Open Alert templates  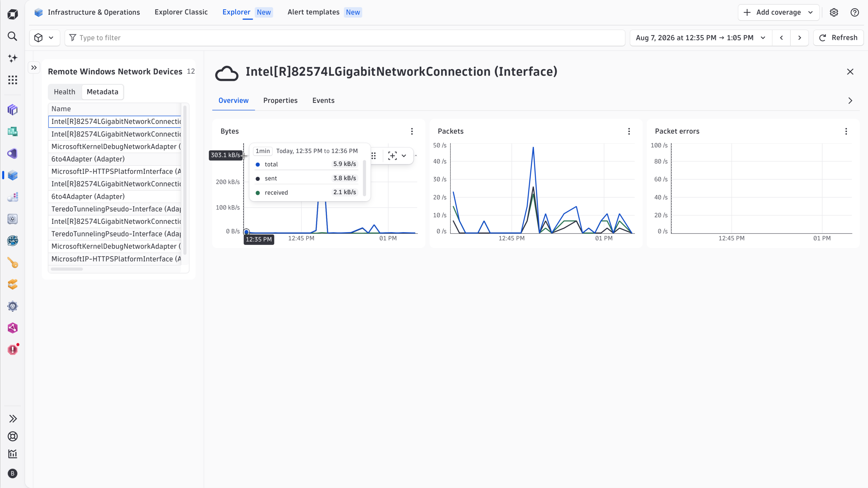[325, 12]
